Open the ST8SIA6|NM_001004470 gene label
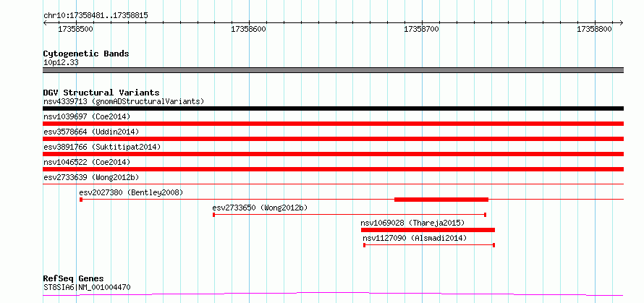This screenshot has width=644, height=303. pos(87,287)
